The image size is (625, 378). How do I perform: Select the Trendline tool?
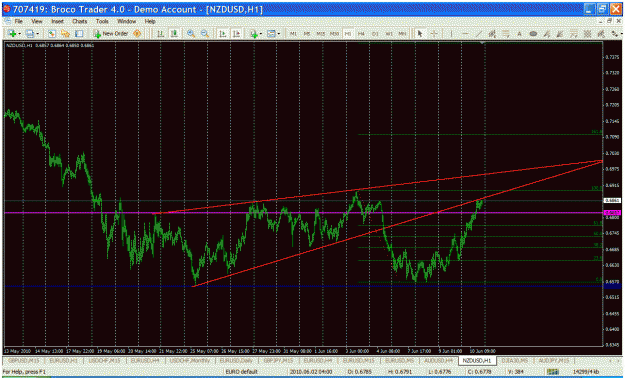tap(479, 34)
